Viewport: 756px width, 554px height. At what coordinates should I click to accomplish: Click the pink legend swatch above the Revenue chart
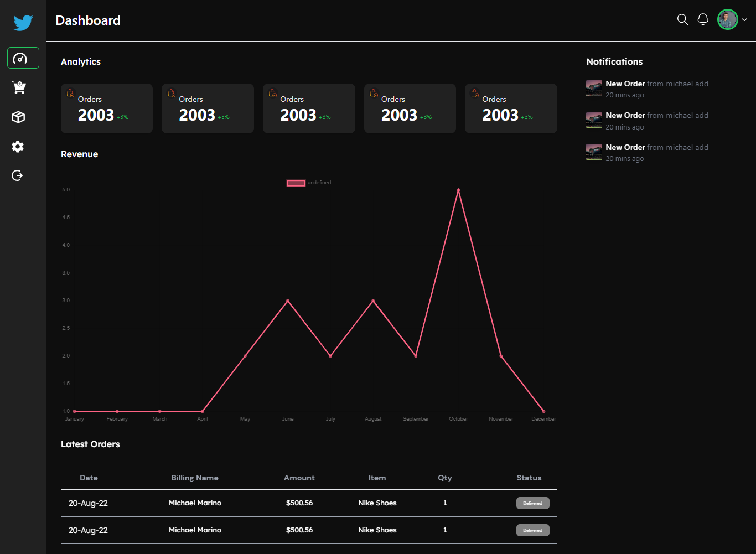(x=296, y=183)
